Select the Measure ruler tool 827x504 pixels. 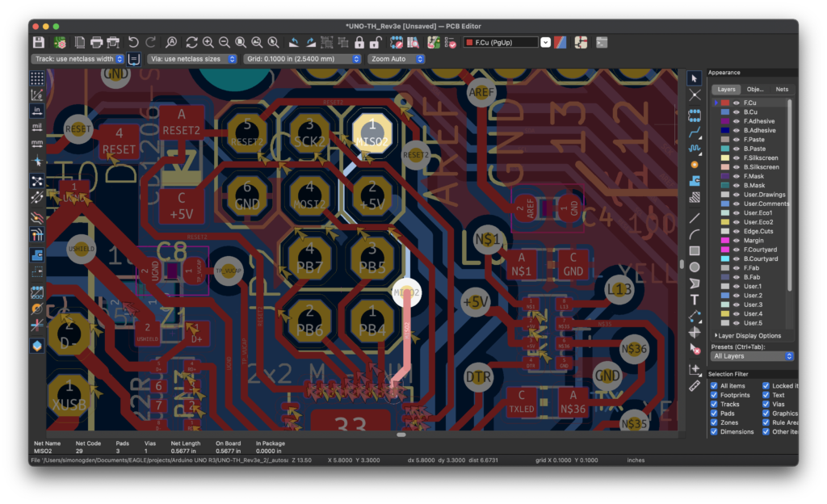[x=695, y=386]
